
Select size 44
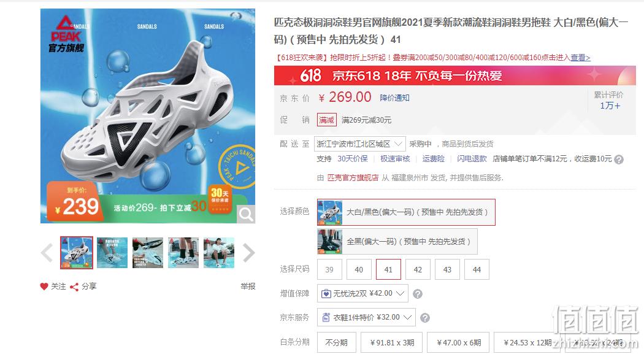477,269
